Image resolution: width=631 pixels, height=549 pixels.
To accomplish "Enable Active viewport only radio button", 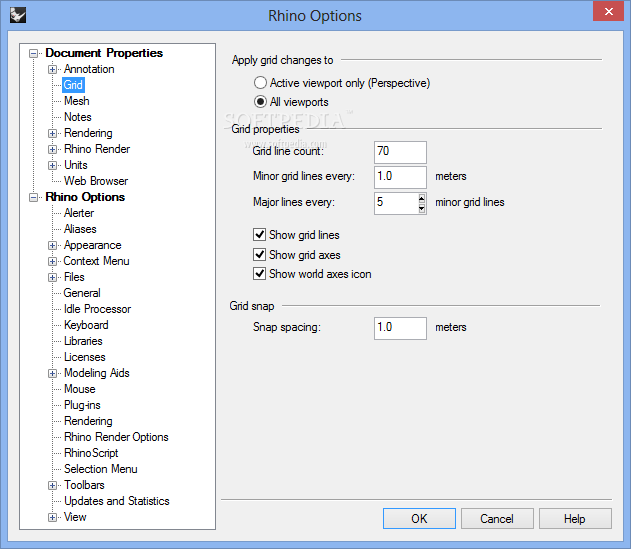I will (x=261, y=83).
